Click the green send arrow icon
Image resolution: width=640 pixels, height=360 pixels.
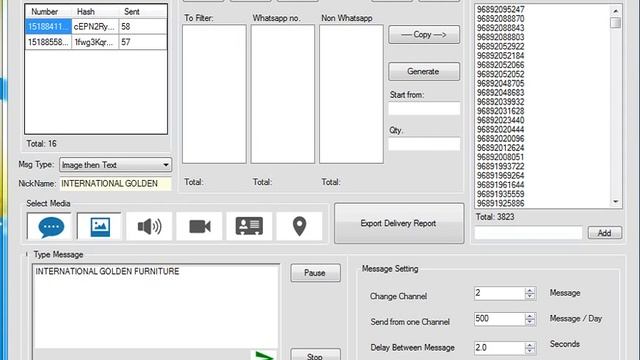pyautogui.click(x=264, y=355)
